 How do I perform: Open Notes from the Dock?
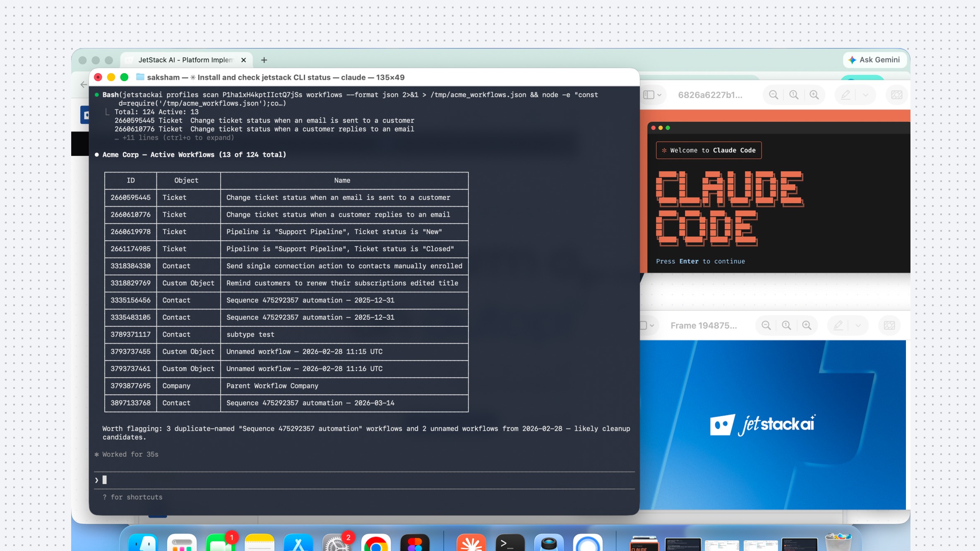point(259,542)
